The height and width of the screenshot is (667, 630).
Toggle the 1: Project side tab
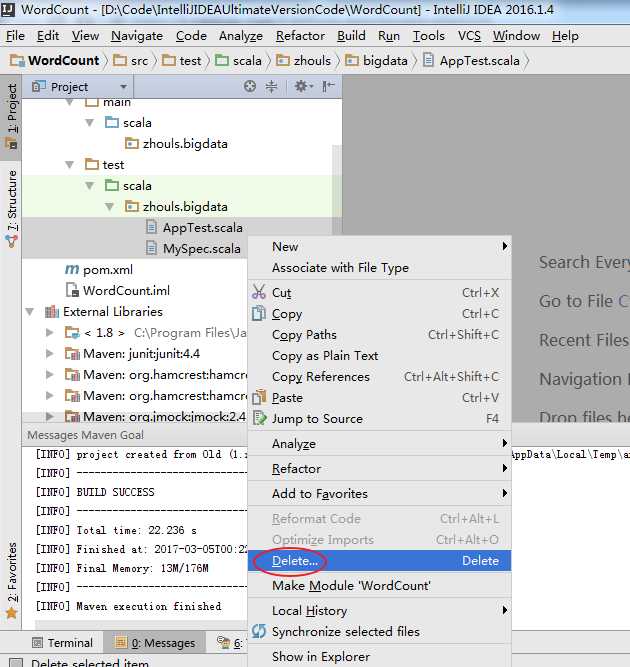[x=11, y=117]
